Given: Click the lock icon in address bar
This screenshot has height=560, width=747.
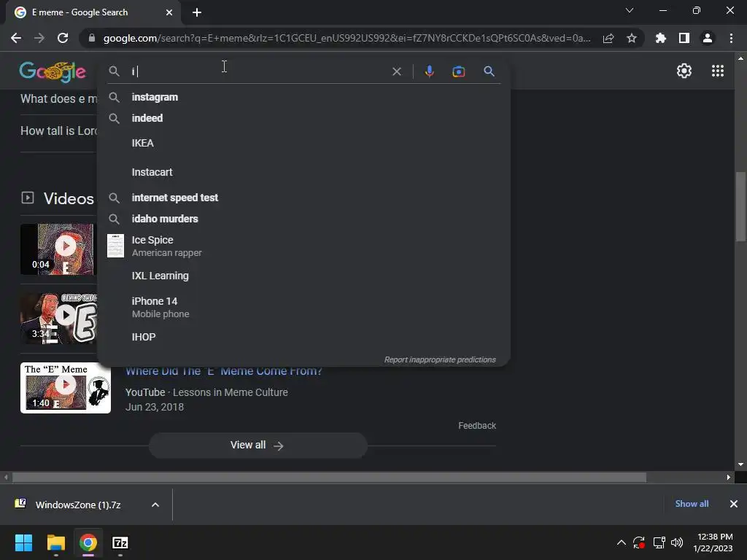Looking at the screenshot, I should click(x=91, y=38).
